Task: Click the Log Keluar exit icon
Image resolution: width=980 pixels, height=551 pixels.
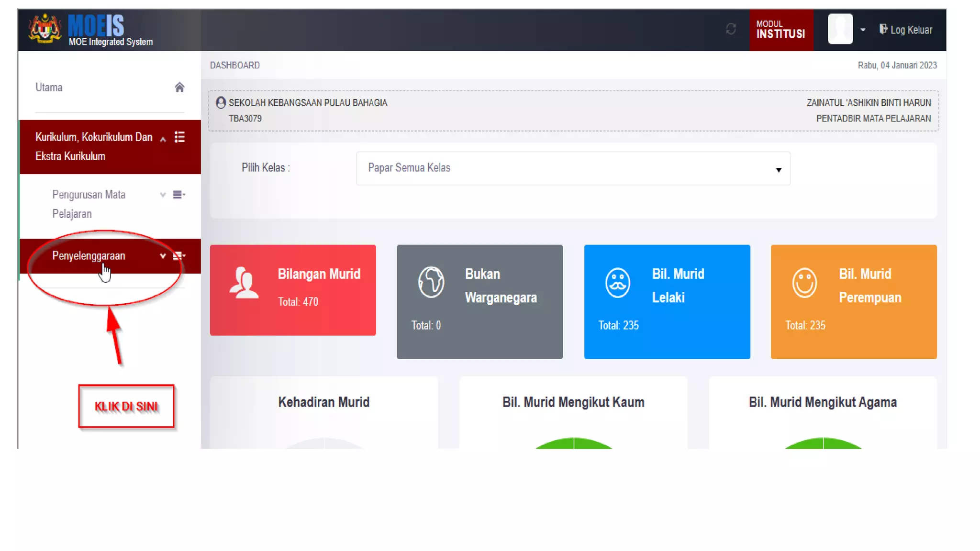Action: pyautogui.click(x=883, y=29)
